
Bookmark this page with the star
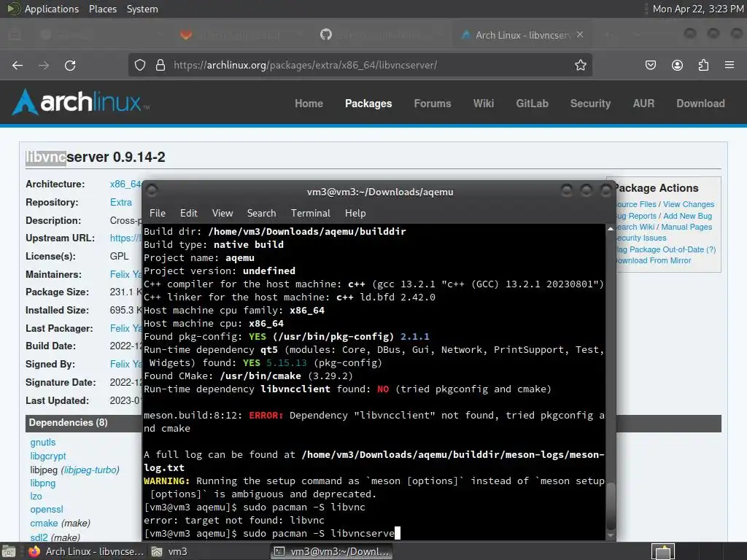[580, 65]
